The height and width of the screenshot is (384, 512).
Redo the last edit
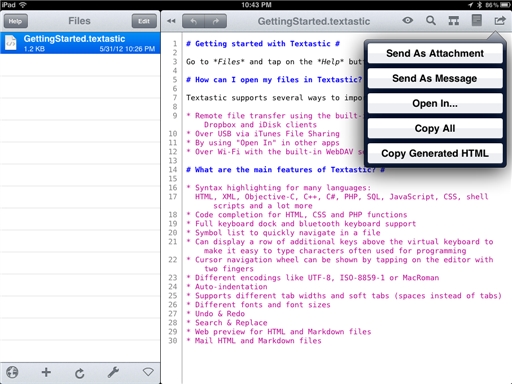pos(216,21)
